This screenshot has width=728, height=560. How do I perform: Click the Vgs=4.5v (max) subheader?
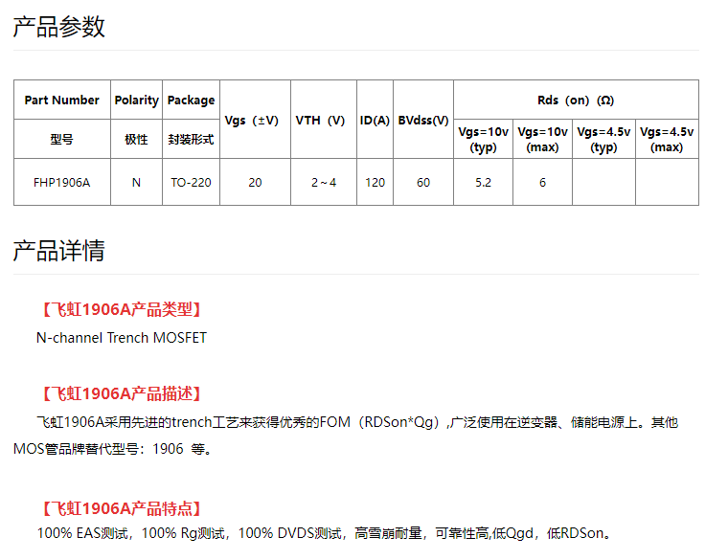coord(667,139)
